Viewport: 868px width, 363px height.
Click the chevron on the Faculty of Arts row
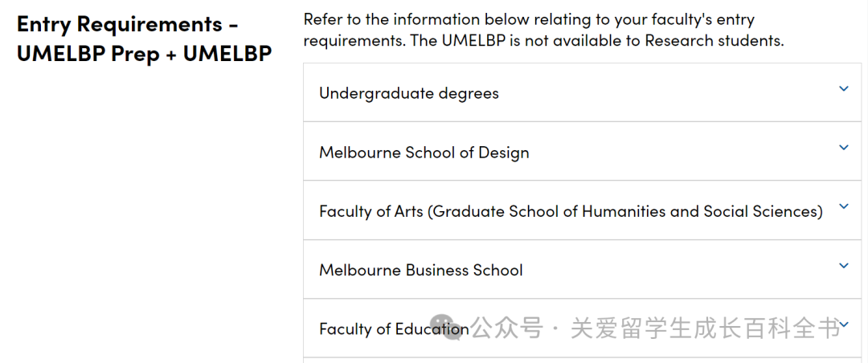(x=844, y=206)
